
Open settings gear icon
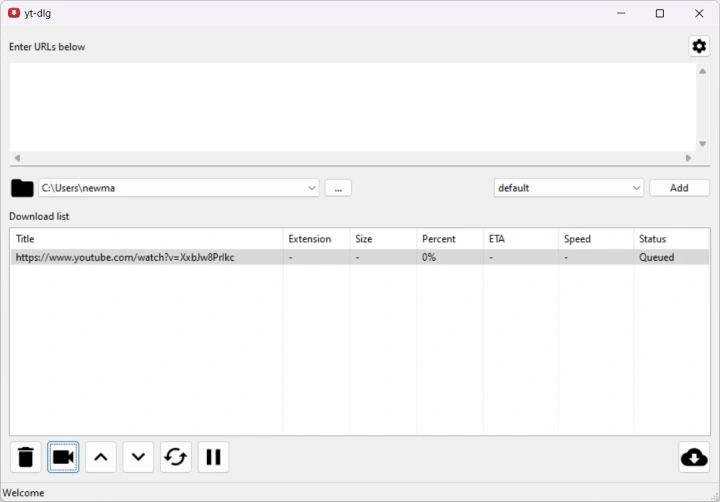(699, 46)
